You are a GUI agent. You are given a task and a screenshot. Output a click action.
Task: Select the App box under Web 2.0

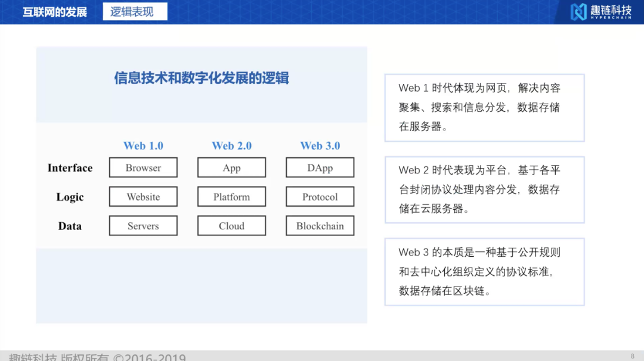coord(231,167)
